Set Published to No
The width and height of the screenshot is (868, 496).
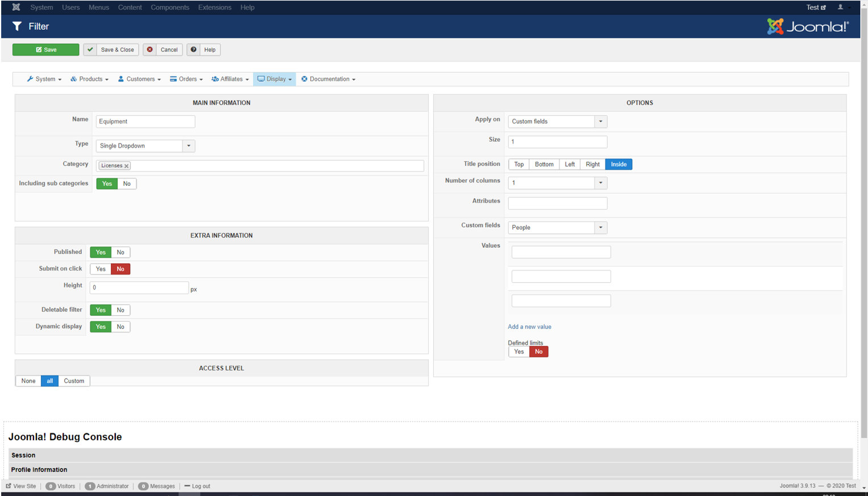pyautogui.click(x=121, y=252)
